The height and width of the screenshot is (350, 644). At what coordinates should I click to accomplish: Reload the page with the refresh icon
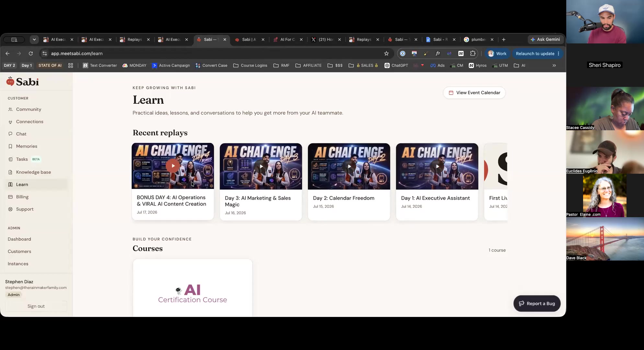coord(31,53)
